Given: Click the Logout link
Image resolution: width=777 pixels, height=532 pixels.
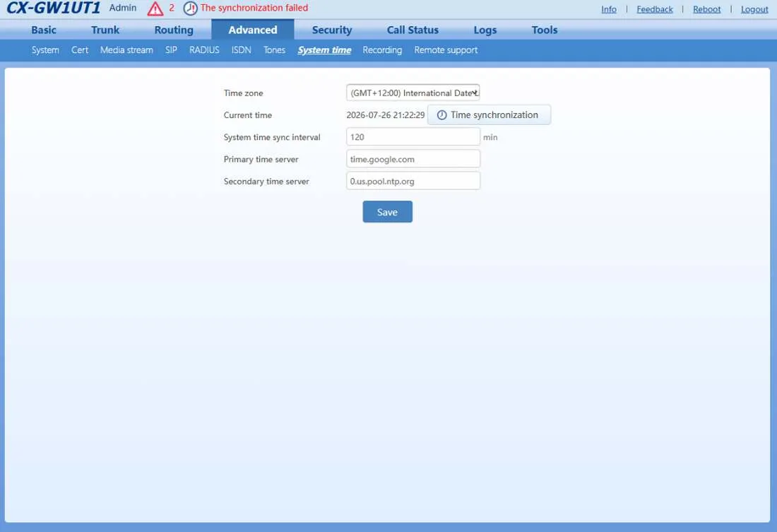Looking at the screenshot, I should 754,9.
